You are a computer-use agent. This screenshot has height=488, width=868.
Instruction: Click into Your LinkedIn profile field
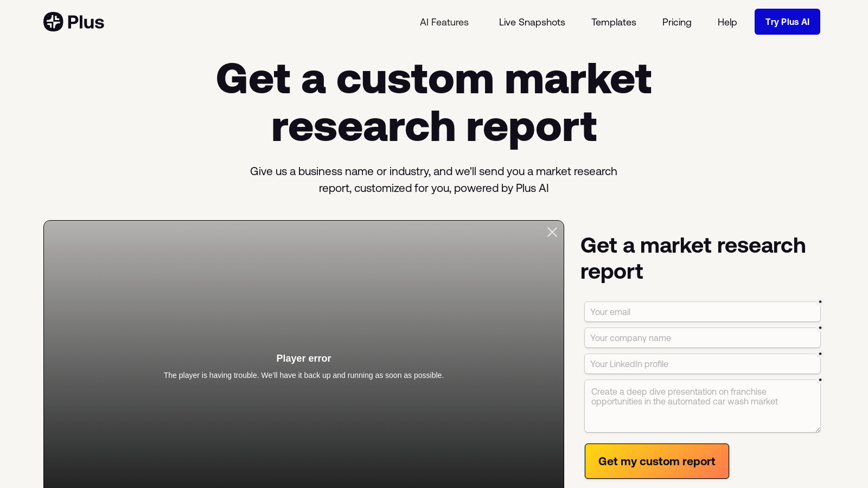pos(702,364)
